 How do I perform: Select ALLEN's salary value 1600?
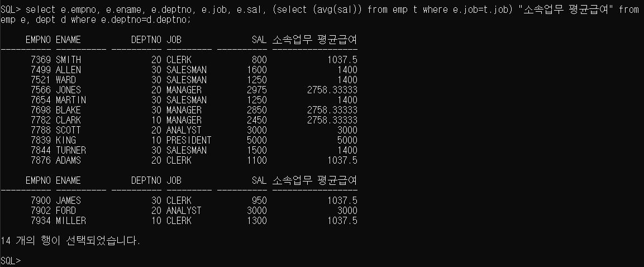coord(257,70)
